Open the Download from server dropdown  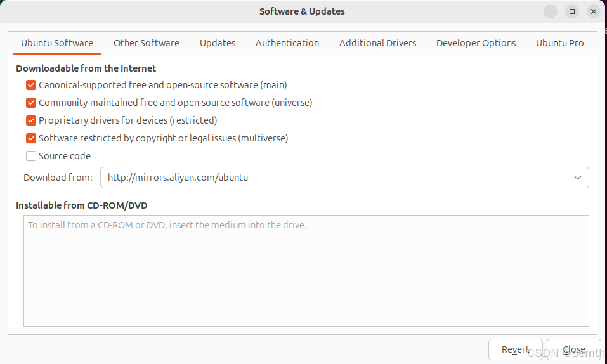344,178
